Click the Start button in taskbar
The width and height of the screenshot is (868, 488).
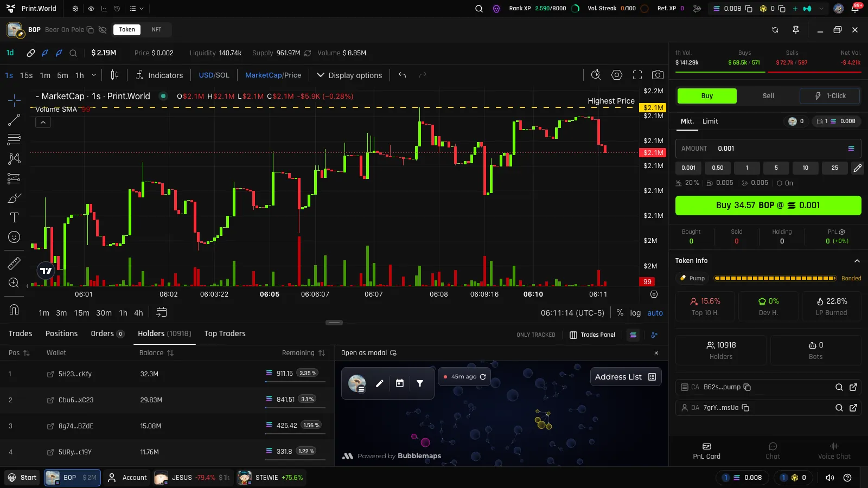point(22,478)
